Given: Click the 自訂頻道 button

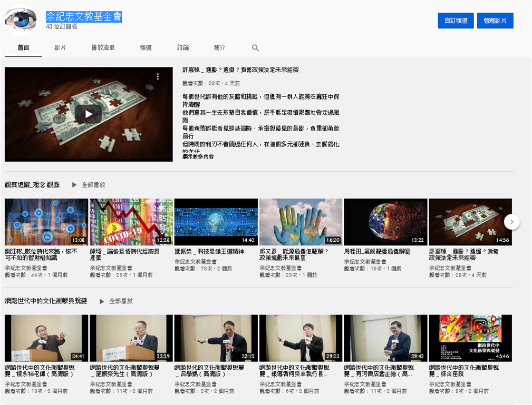Looking at the screenshot, I should (x=456, y=21).
